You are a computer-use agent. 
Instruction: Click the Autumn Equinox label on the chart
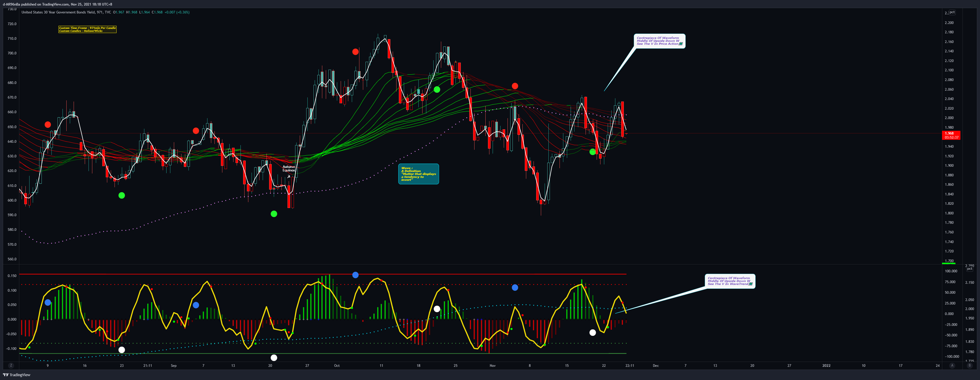[x=289, y=168]
